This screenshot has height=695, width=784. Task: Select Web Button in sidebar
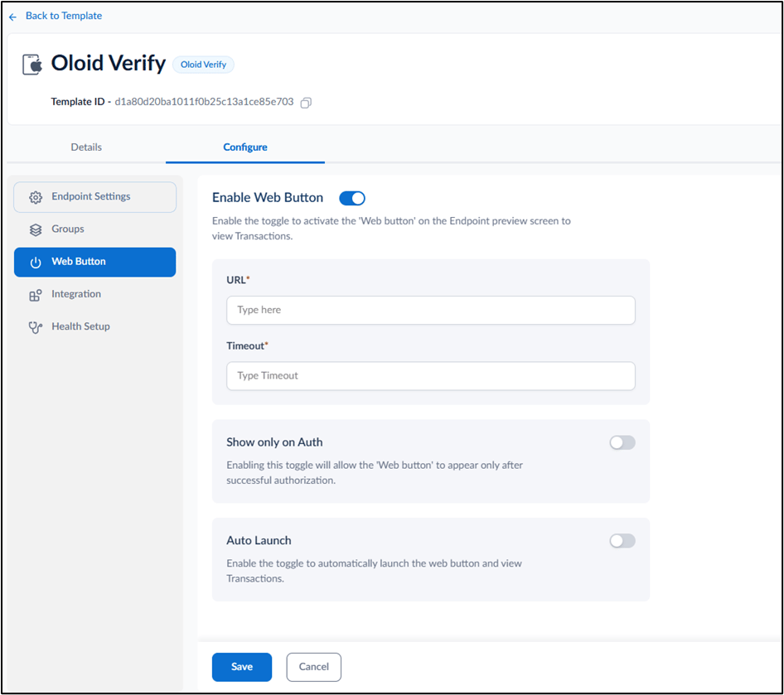tap(95, 262)
